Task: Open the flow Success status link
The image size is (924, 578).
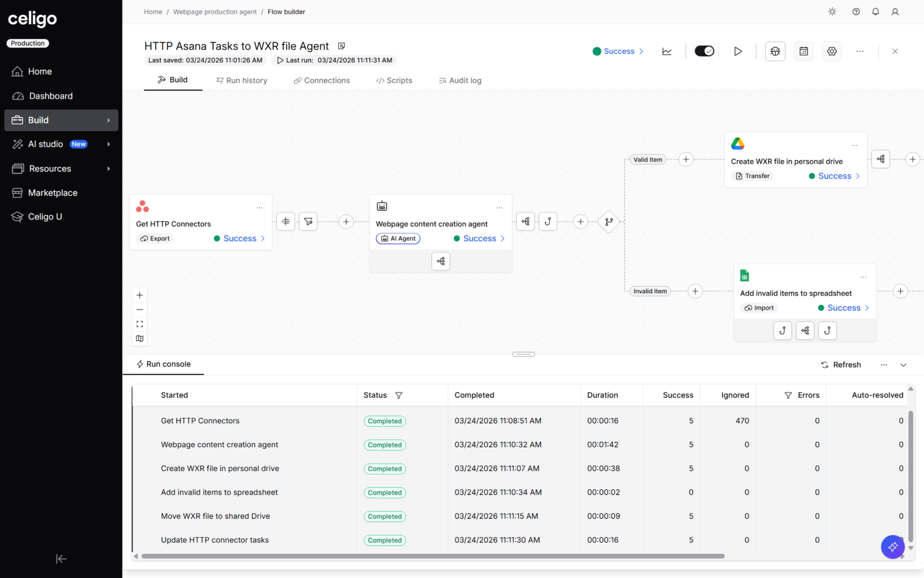Action: coord(618,51)
